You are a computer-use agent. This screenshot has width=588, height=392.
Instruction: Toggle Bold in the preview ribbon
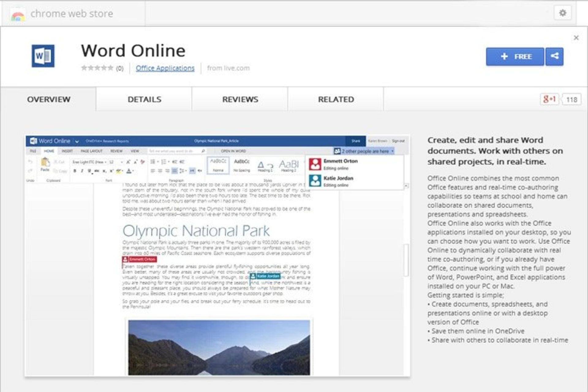tap(75, 171)
